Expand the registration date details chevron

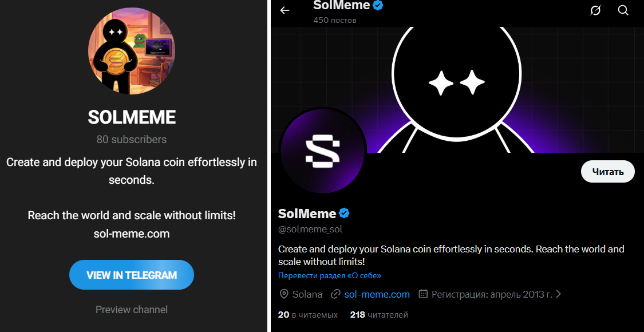(559, 294)
